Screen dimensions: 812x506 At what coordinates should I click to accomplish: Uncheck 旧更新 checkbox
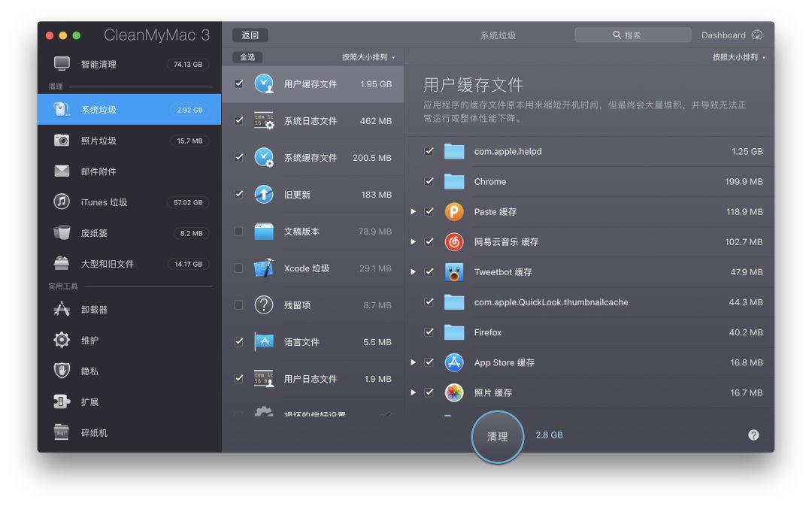239,194
